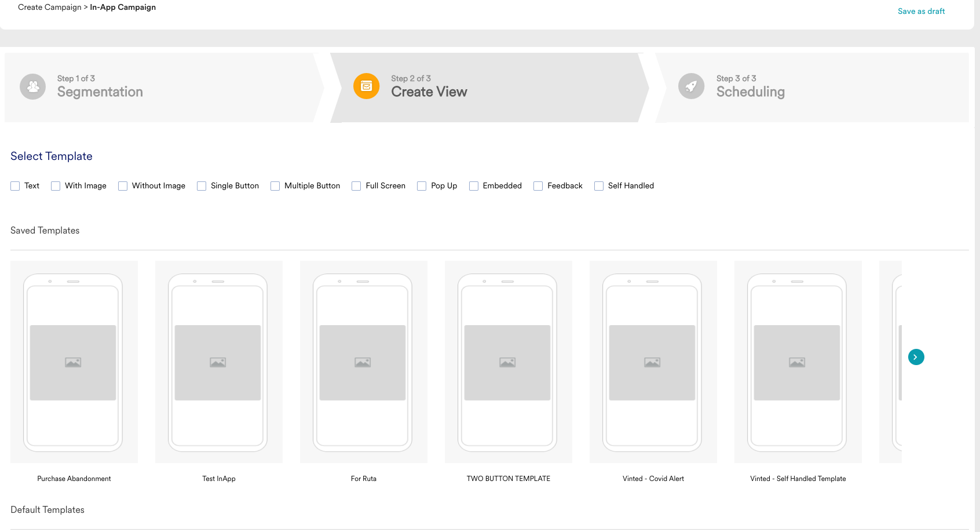
Task: Click the Default Templates heading
Action: point(47,510)
